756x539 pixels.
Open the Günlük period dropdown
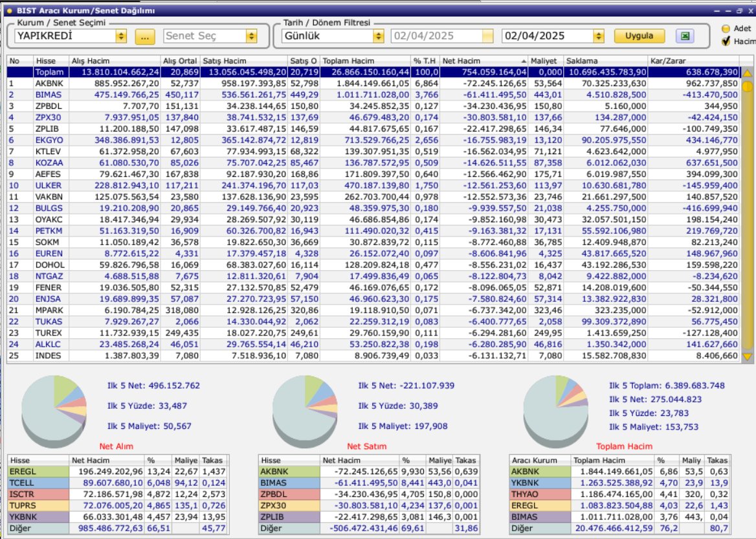coord(379,36)
